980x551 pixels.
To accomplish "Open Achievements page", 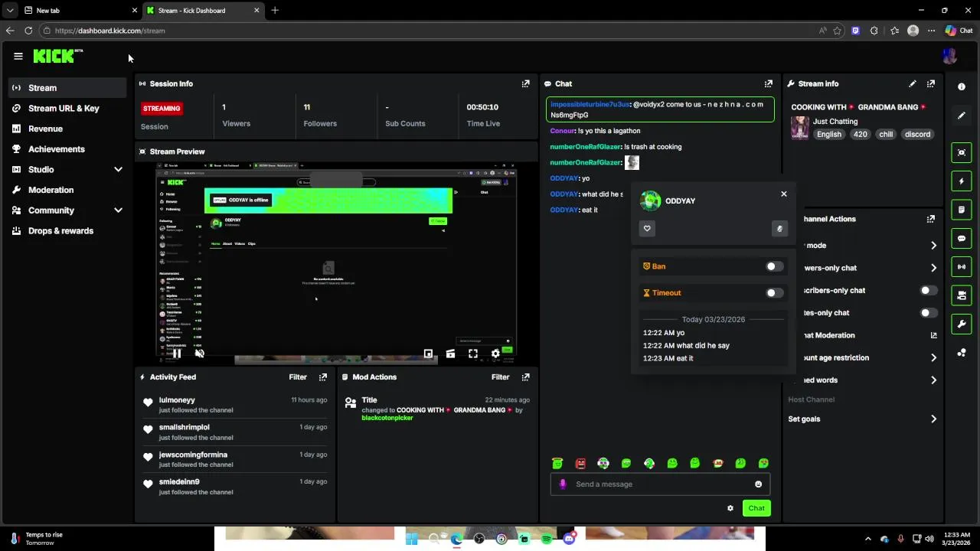I will (x=67, y=149).
